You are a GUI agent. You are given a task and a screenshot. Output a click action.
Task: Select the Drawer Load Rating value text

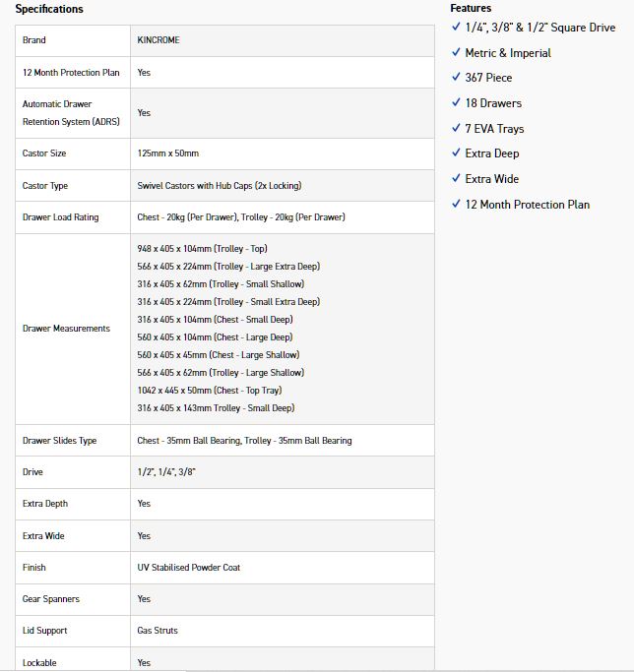[x=241, y=217]
